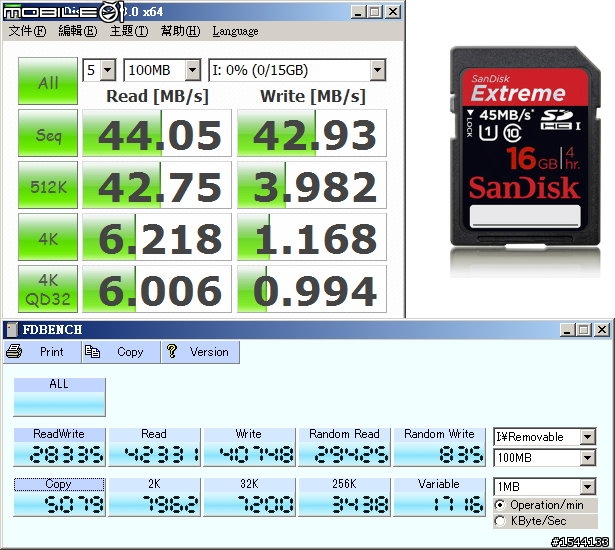Image resolution: width=615 pixels, height=550 pixels.
Task: Click the 512K write result 3.982
Action: click(312, 185)
